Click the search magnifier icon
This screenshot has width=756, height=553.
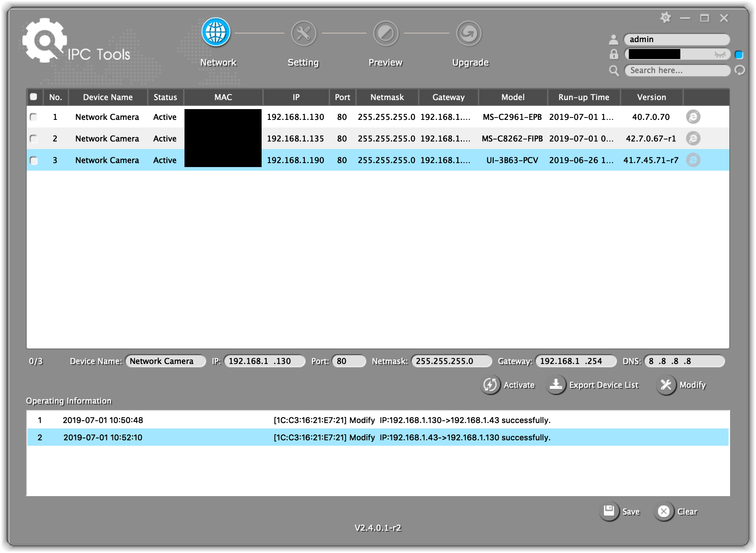point(614,71)
